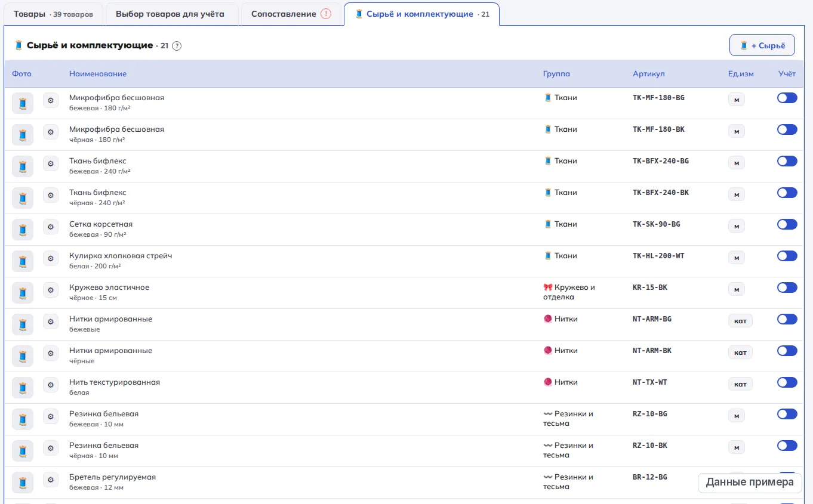Switch off Учёт for Кружево эластичное
The width and height of the screenshot is (813, 504).
(x=787, y=287)
